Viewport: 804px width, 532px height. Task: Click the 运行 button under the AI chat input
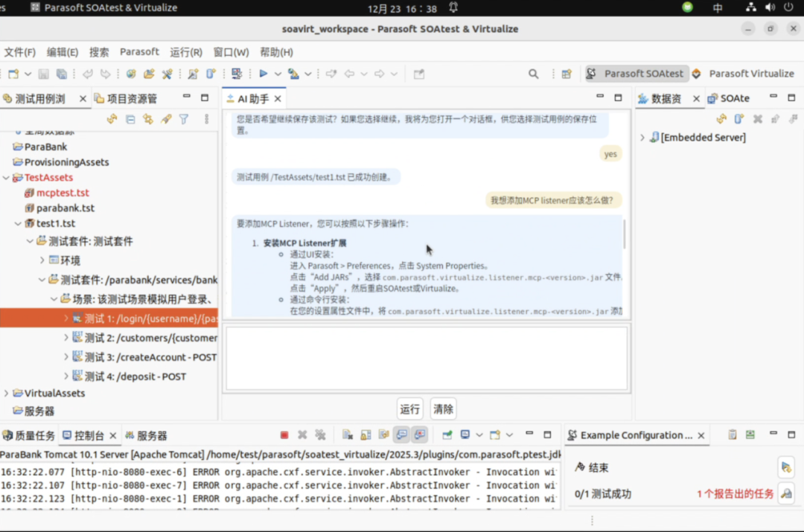tap(409, 409)
